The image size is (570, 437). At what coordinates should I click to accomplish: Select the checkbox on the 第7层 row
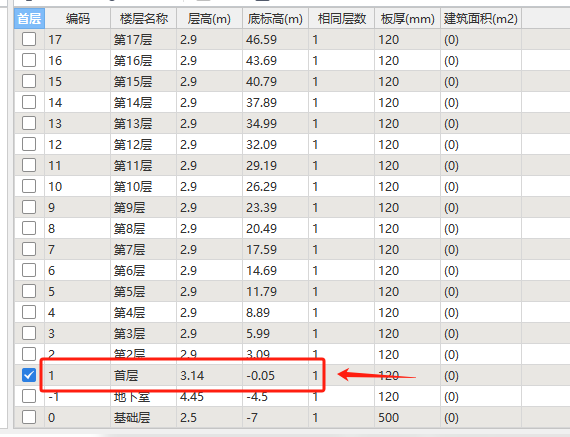[29, 249]
